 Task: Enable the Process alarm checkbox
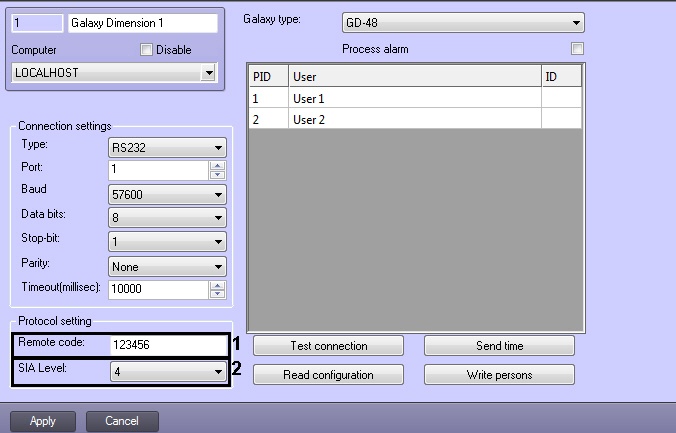coord(577,48)
